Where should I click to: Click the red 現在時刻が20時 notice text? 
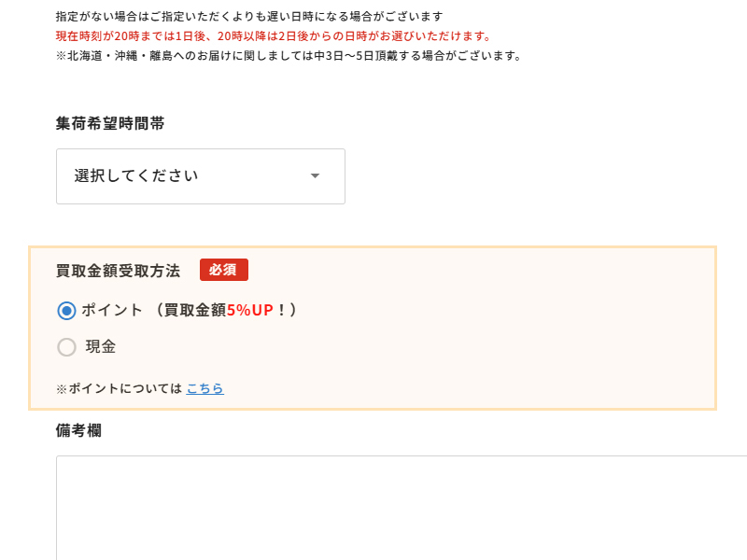coord(273,36)
